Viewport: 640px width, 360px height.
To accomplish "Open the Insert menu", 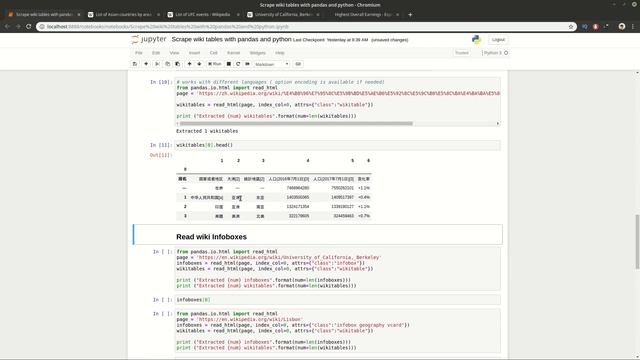I will click(194, 53).
